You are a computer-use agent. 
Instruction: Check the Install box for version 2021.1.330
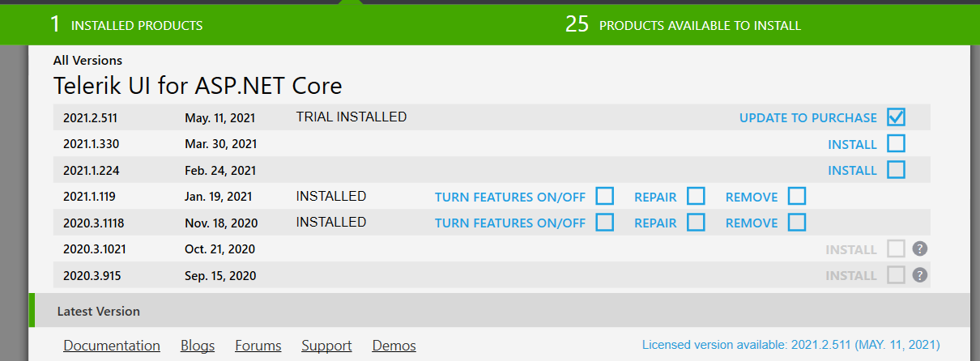(x=896, y=144)
